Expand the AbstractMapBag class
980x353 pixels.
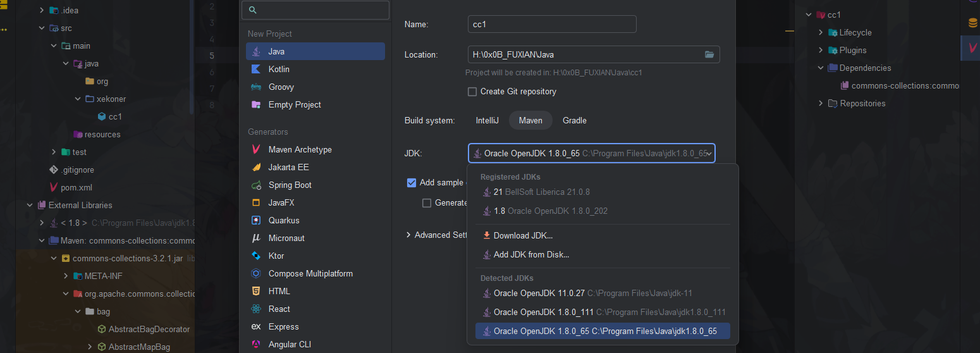click(90, 347)
